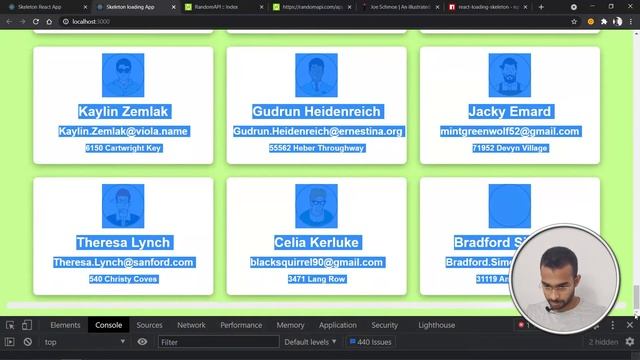Click the console Filter input field
This screenshot has width=640, height=360.
pos(218,342)
